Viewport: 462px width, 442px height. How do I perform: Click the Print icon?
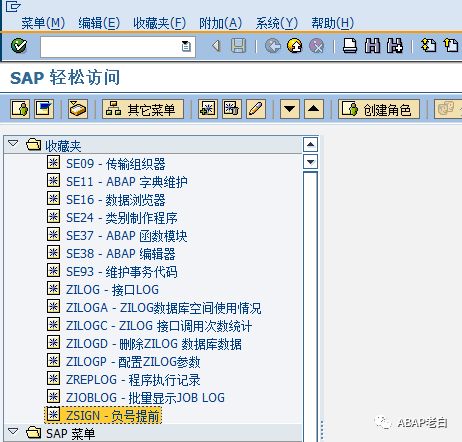(350, 46)
